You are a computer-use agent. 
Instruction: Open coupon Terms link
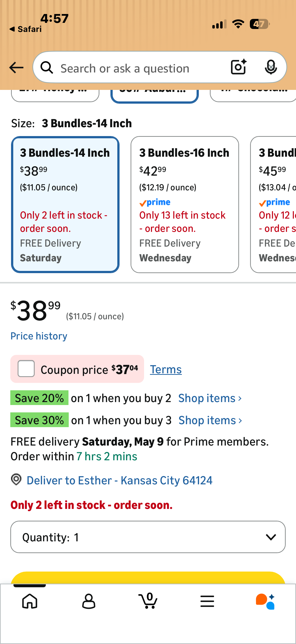point(166,369)
